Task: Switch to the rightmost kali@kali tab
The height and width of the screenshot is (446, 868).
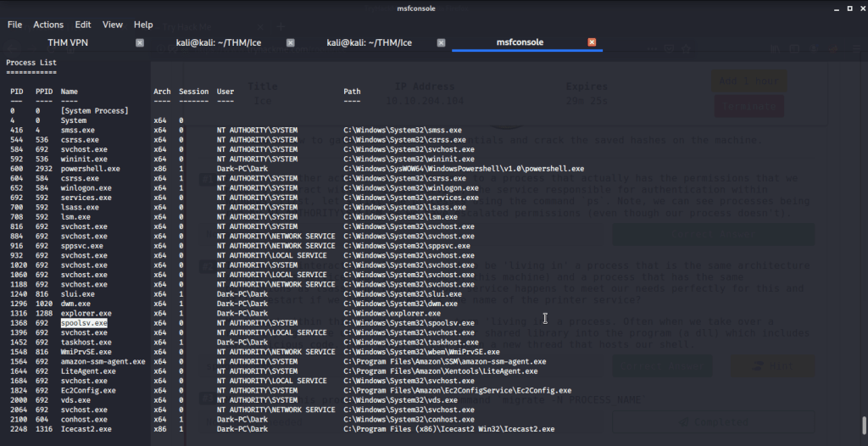Action: 370,42
